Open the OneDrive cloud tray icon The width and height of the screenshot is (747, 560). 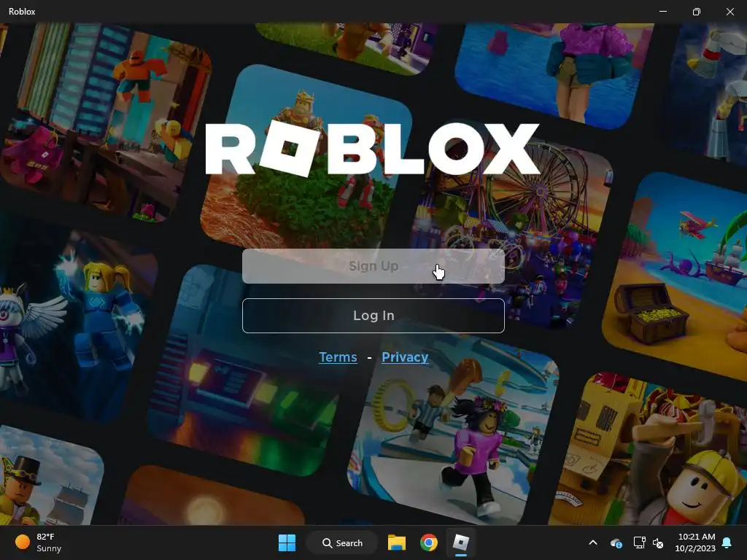click(x=616, y=542)
